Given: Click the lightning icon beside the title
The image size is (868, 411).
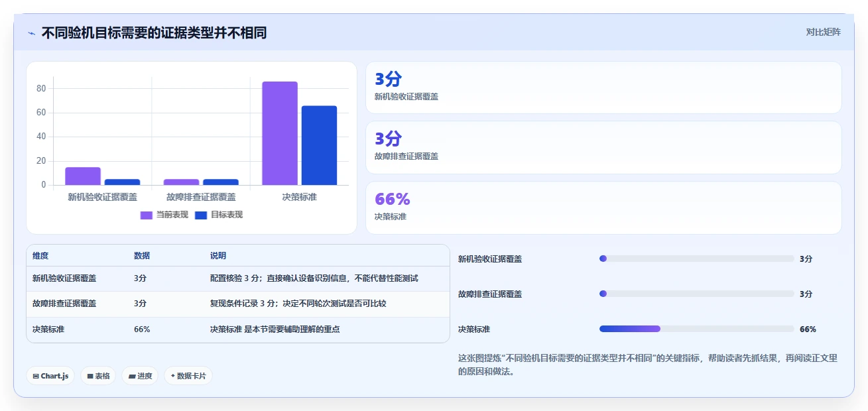Looking at the screenshot, I should (x=31, y=33).
